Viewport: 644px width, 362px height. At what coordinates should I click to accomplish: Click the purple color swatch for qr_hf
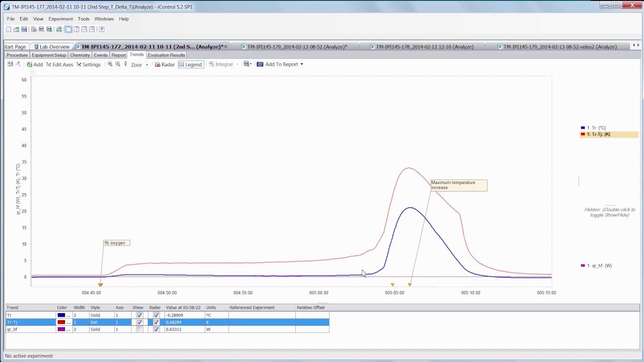click(x=61, y=329)
